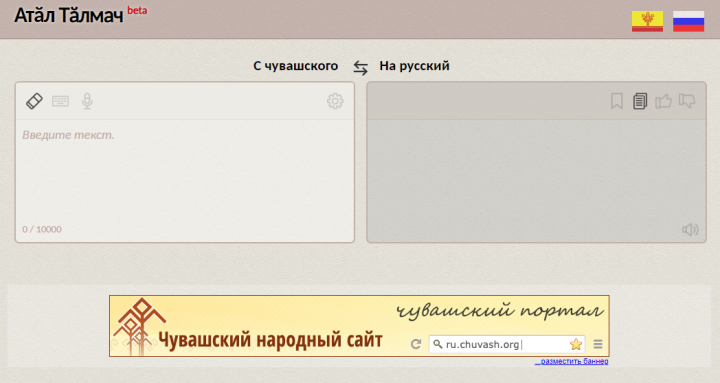Viewport: 720px width, 383px height.
Task: Click the eraser icon to clear text
Action: tap(34, 101)
